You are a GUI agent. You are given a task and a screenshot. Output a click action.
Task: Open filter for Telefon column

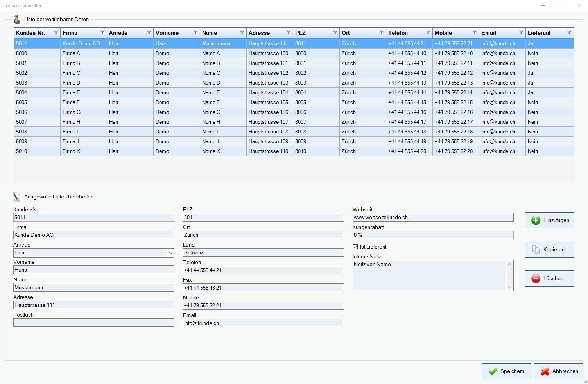pyautogui.click(x=428, y=32)
